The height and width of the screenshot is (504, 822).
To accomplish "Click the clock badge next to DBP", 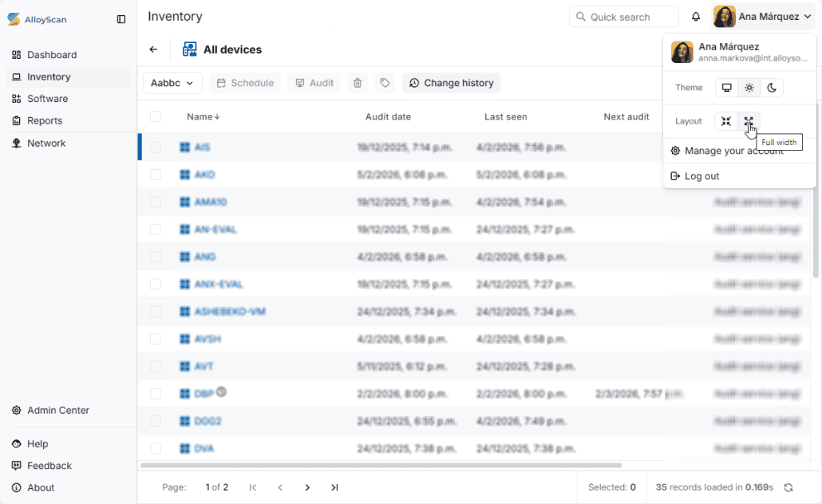I will pyautogui.click(x=221, y=392).
